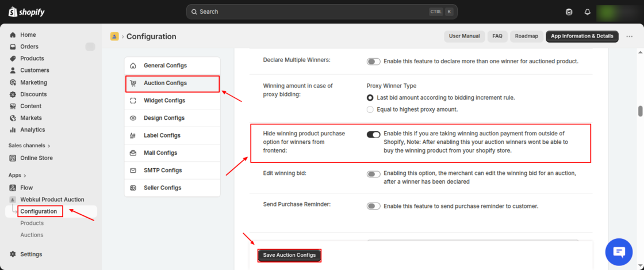Click the Design Configs eye icon
This screenshot has height=270, width=644.
click(x=133, y=118)
